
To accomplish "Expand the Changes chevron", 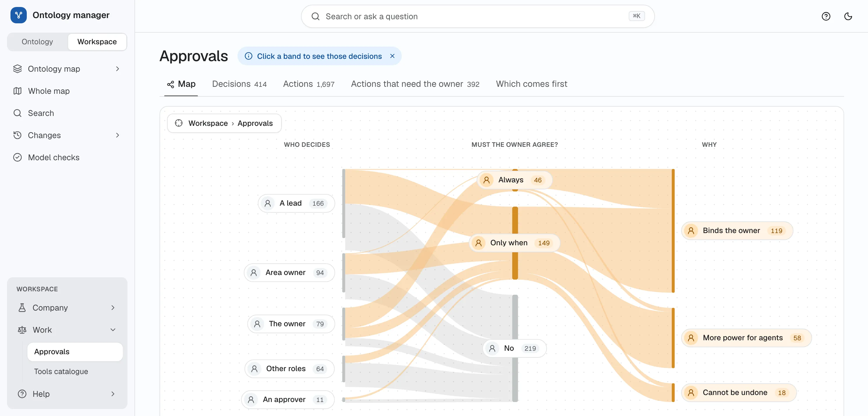I will point(118,135).
